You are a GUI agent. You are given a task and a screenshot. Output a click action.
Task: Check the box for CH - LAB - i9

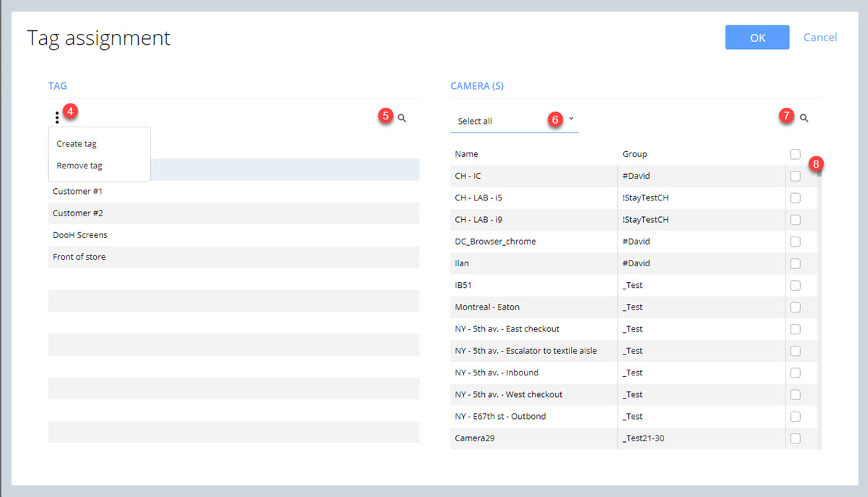click(796, 220)
